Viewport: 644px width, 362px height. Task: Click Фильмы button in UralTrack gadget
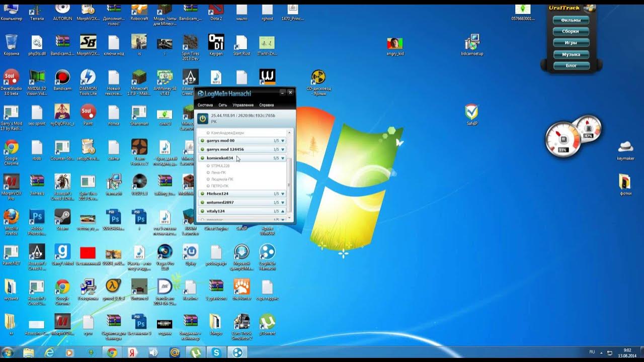pos(571,20)
